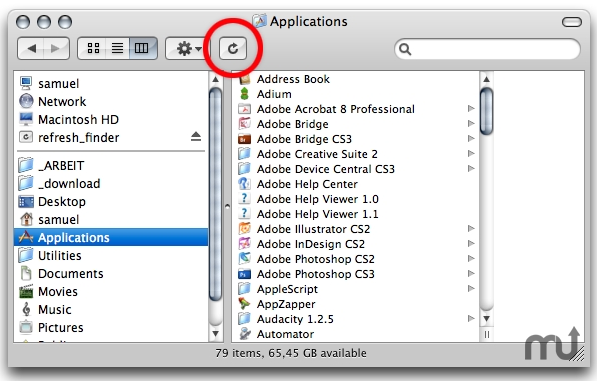Go forward with the right arrow button
Viewport: 597px width, 381px height.
[x=56, y=48]
